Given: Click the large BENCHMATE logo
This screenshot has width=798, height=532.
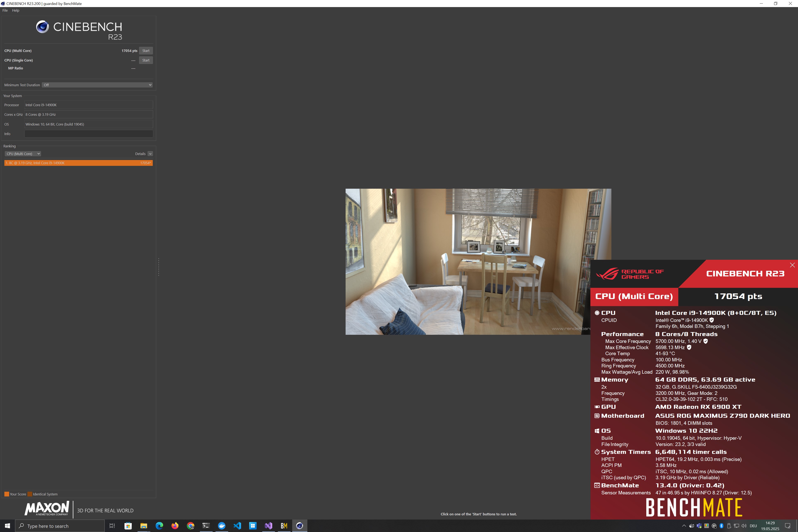Looking at the screenshot, I should point(694,507).
